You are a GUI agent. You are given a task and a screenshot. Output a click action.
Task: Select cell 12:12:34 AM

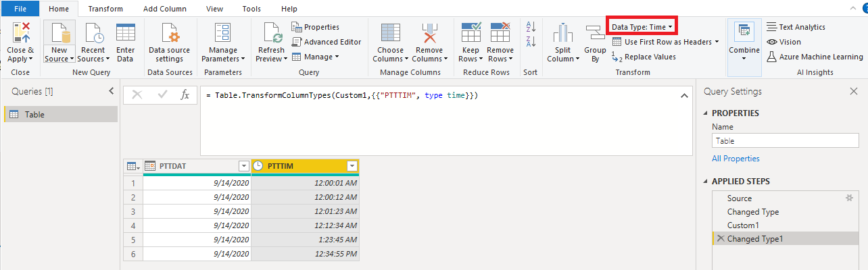pos(305,225)
